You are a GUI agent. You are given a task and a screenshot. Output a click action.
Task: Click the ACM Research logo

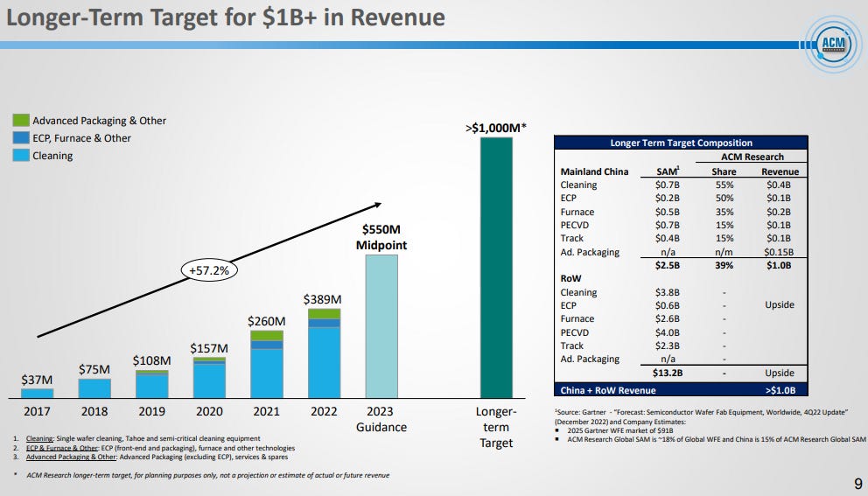[834, 45]
